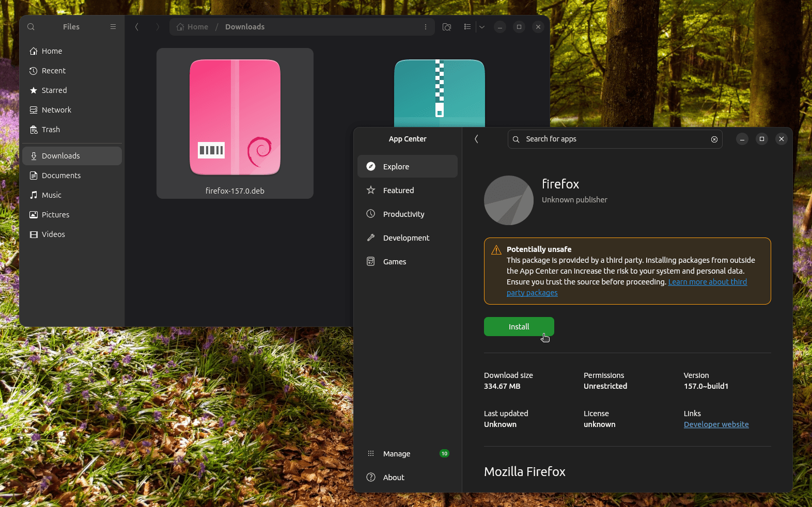Image resolution: width=812 pixels, height=507 pixels.
Task: Click the firefox app icon placeholder
Action: (x=509, y=200)
